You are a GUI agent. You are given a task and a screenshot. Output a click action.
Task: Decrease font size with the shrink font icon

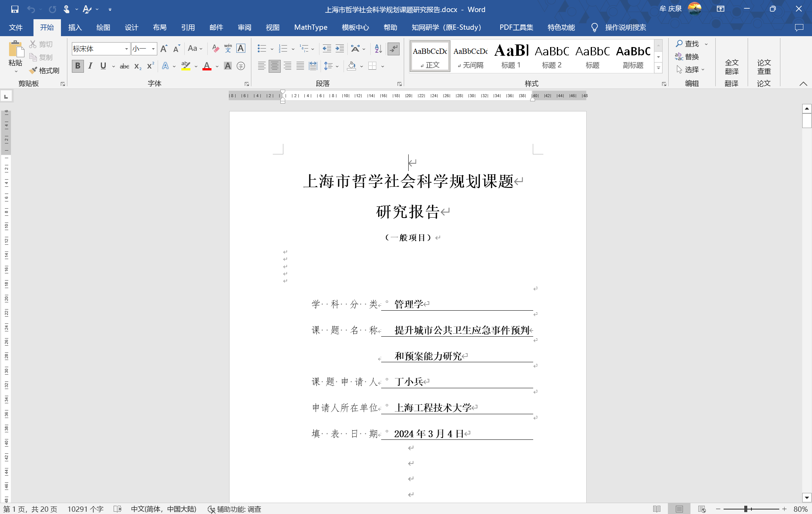[176, 49]
